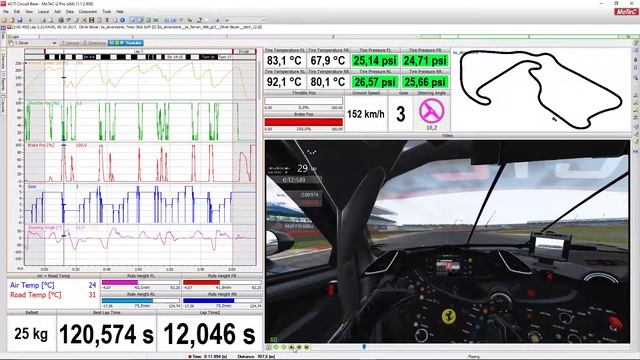The width and height of the screenshot is (640, 360).
Task: Click the time cursor line in the graph
Action: point(64,163)
